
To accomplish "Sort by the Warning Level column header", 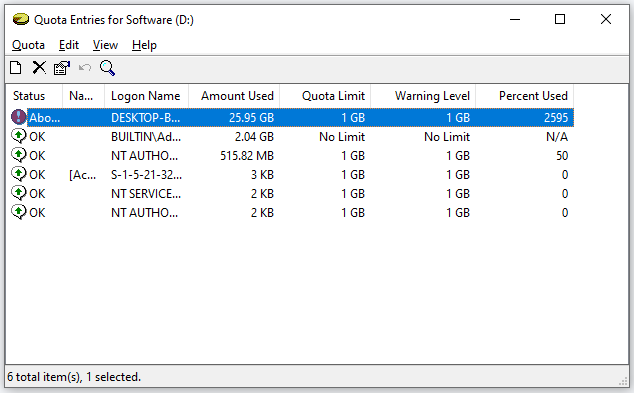I will coord(423,96).
